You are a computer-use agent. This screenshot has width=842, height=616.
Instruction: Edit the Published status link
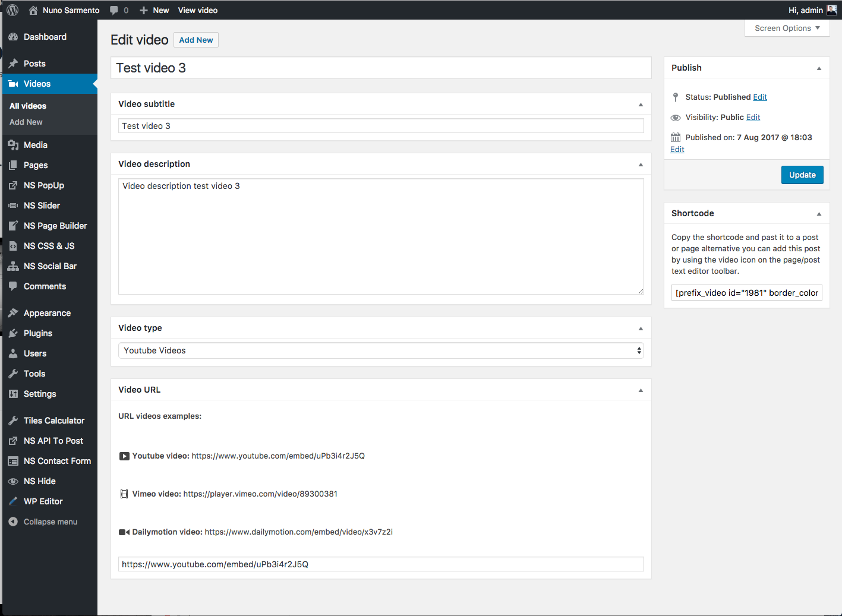(760, 97)
